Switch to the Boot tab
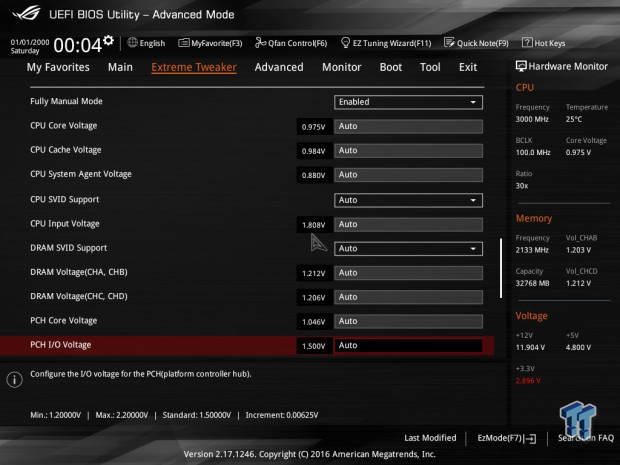This screenshot has width=620, height=465. click(391, 67)
